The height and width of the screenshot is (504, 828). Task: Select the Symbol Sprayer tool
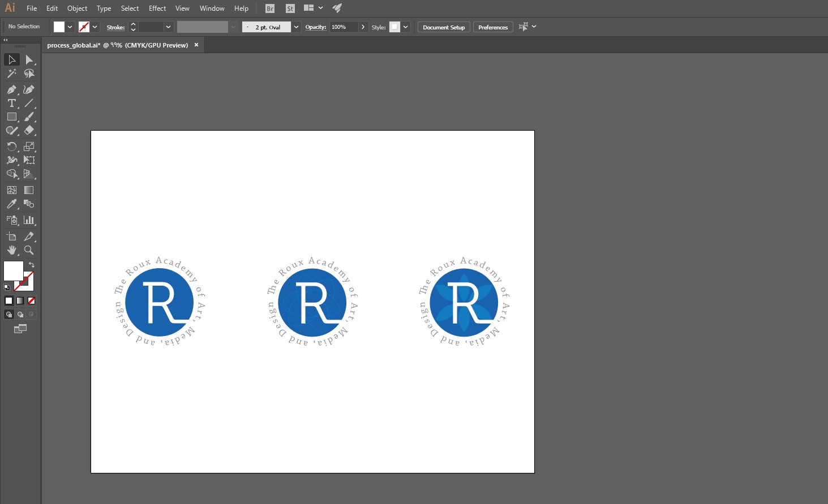pos(12,220)
